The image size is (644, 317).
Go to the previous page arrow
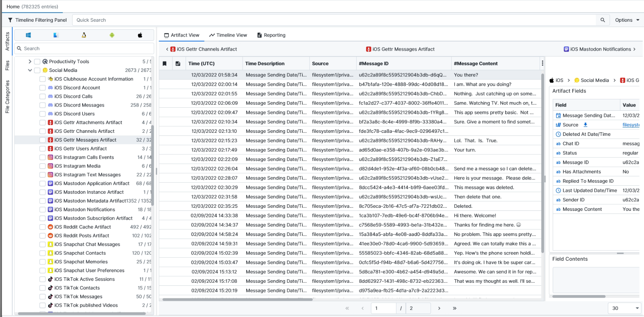click(363, 308)
